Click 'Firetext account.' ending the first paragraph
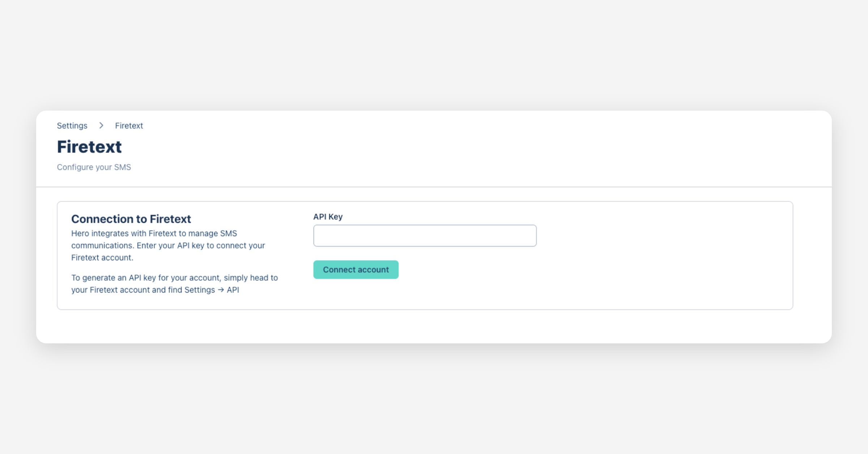Screen dimensions: 868x454 point(102,258)
